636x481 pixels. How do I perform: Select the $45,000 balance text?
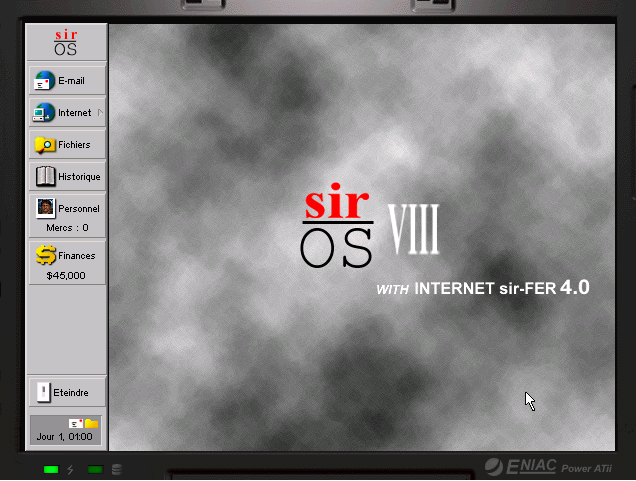(x=66, y=276)
